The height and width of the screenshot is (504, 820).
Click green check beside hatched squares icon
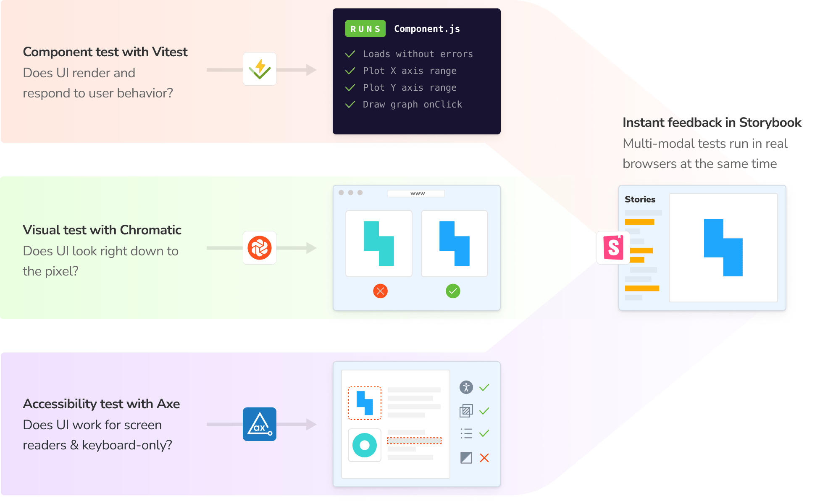pyautogui.click(x=484, y=411)
